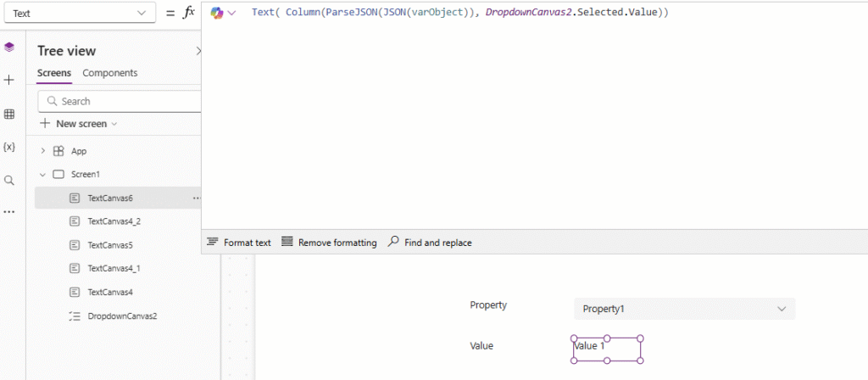This screenshot has height=380, width=868.
Task: Switch to the Components tab
Action: (x=109, y=73)
